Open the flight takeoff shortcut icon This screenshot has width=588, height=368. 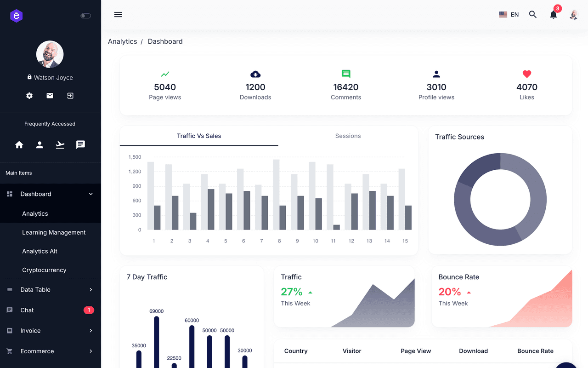(x=60, y=145)
